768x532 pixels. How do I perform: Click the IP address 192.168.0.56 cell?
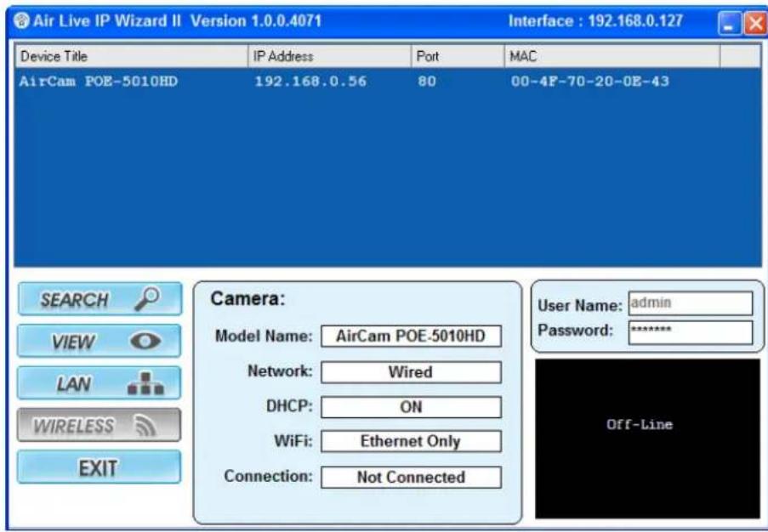click(x=310, y=82)
